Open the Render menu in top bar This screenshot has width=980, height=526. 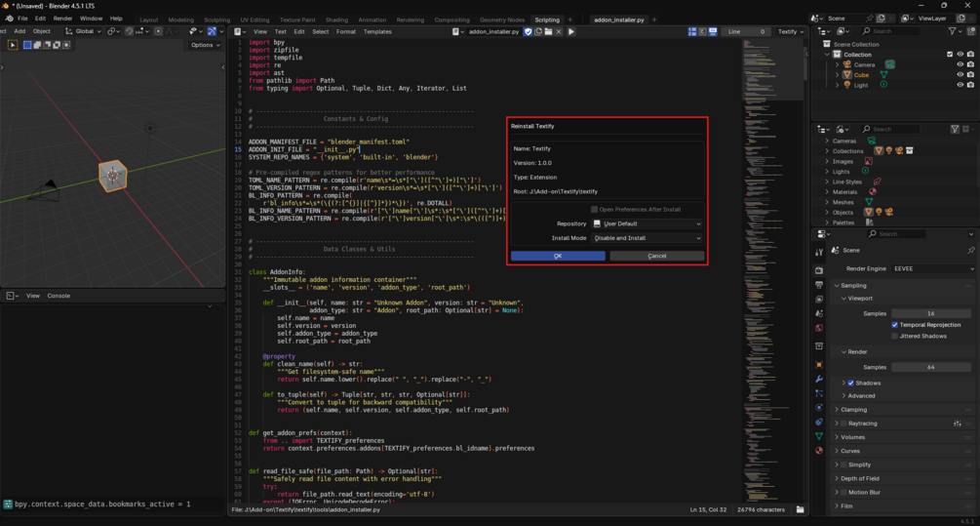tap(62, 19)
